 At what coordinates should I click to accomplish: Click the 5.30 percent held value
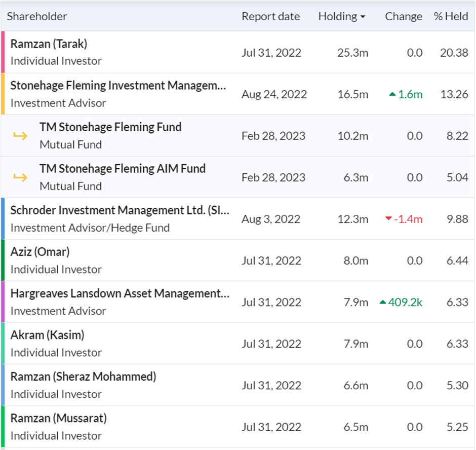tap(457, 386)
